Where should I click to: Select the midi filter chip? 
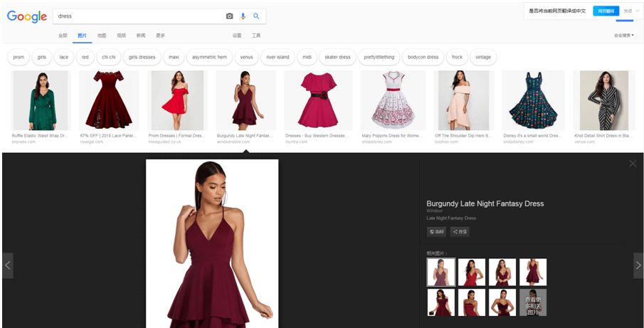click(x=307, y=57)
